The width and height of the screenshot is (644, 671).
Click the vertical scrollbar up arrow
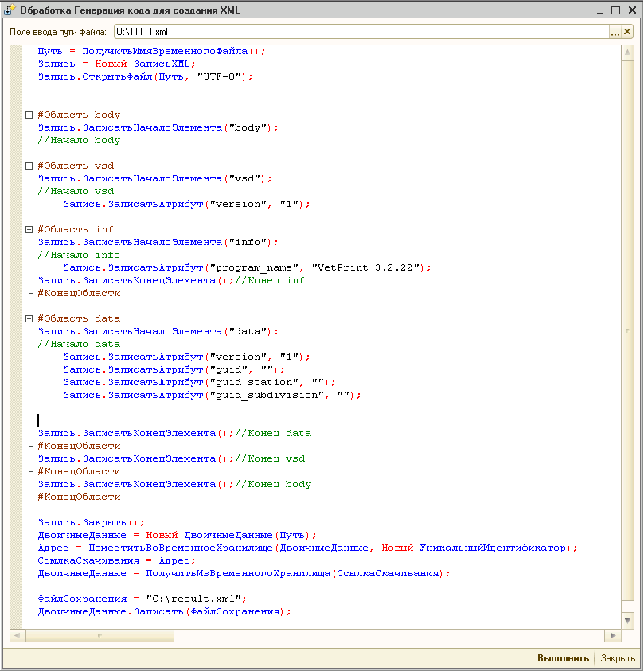tap(627, 51)
